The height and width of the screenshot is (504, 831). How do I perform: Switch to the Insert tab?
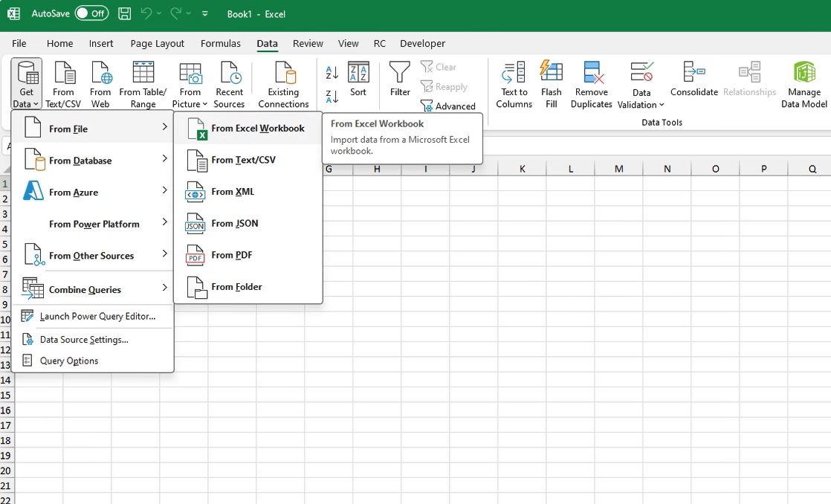[x=101, y=43]
